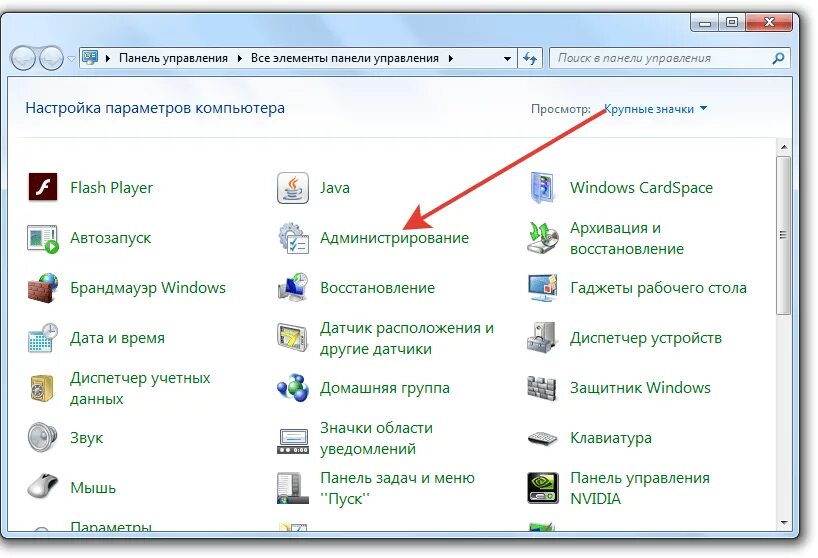This screenshot has height=558, width=818.
Task: Click the Архивация и восстановление icon
Action: point(543,238)
